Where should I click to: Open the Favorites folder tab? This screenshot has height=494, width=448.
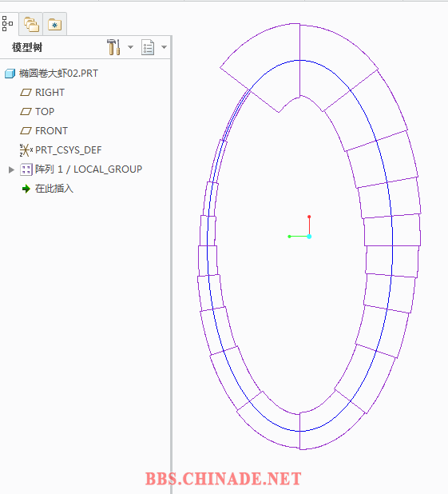coord(55,25)
